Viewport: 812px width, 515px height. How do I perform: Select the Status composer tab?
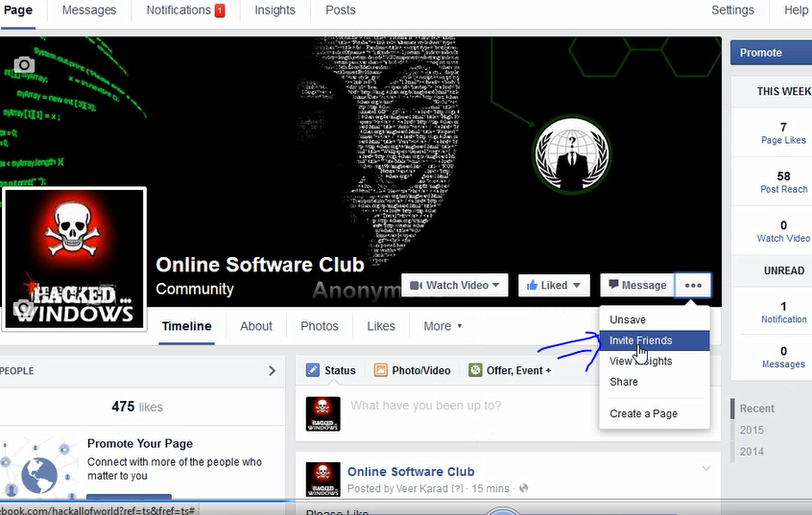coord(331,370)
